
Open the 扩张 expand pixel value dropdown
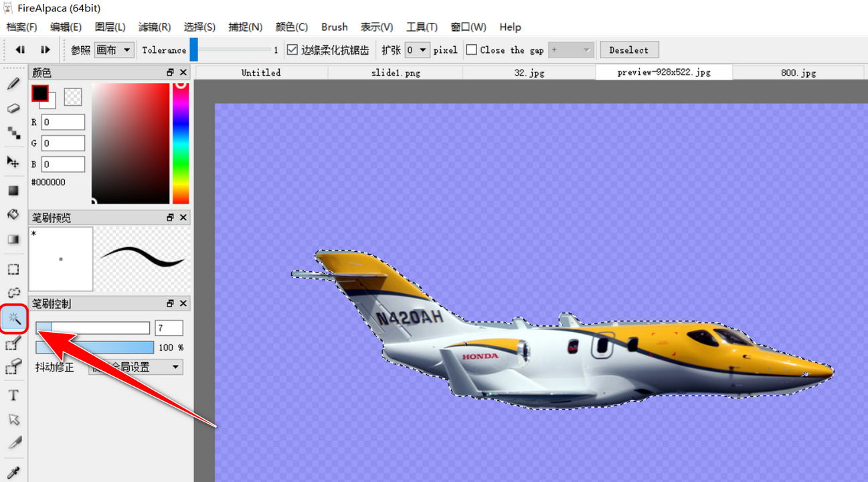point(417,50)
